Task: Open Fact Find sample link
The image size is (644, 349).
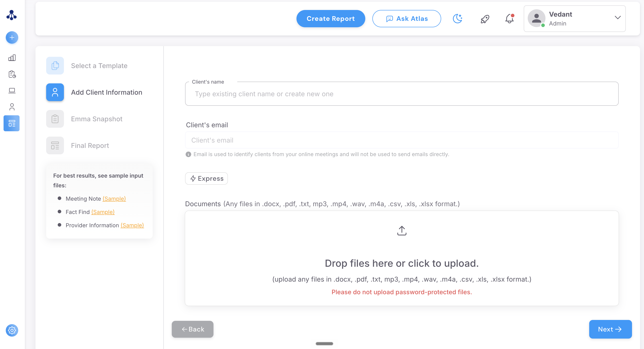Action: point(103,212)
